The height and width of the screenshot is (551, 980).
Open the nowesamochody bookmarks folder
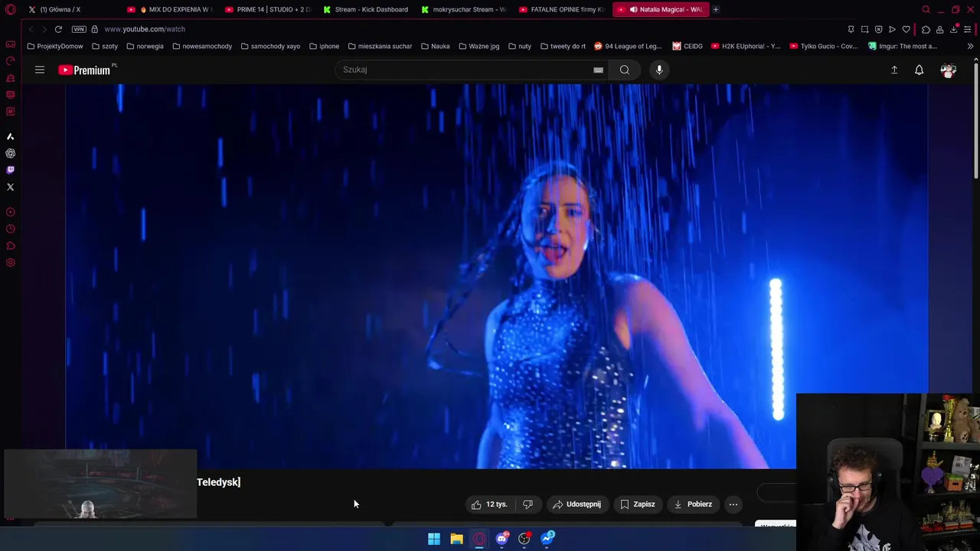202,46
